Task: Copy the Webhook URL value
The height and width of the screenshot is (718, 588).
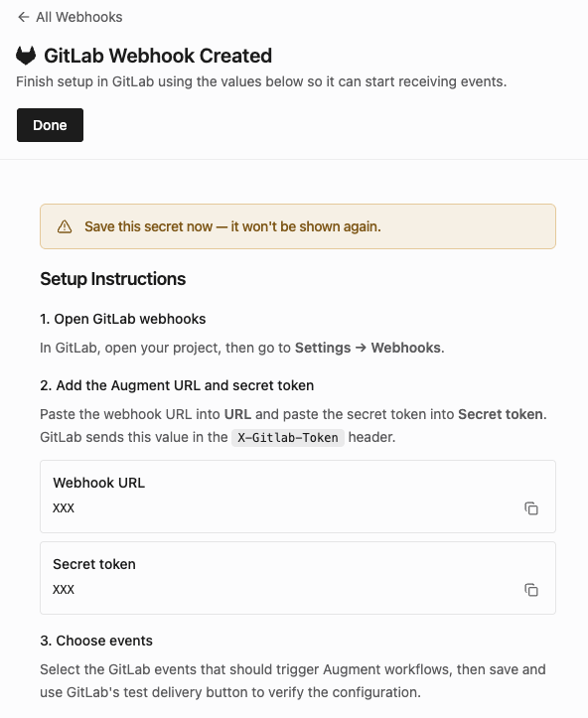Action: pos(531,508)
